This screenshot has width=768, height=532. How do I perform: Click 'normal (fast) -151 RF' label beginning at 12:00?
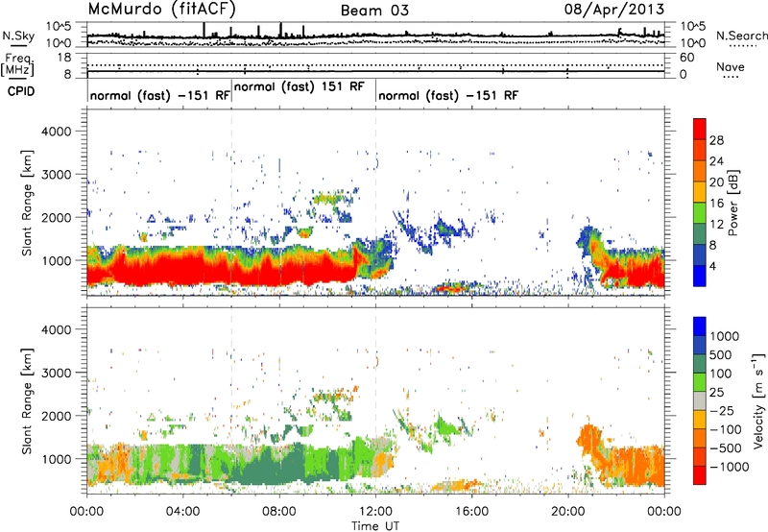click(x=448, y=95)
